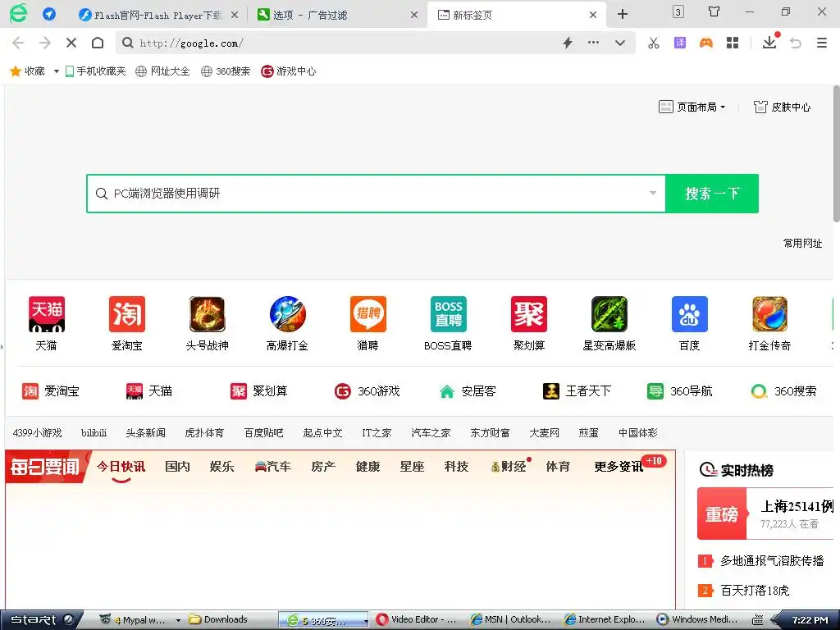
Task: Switch to Flash官网 tab
Action: coord(158,15)
